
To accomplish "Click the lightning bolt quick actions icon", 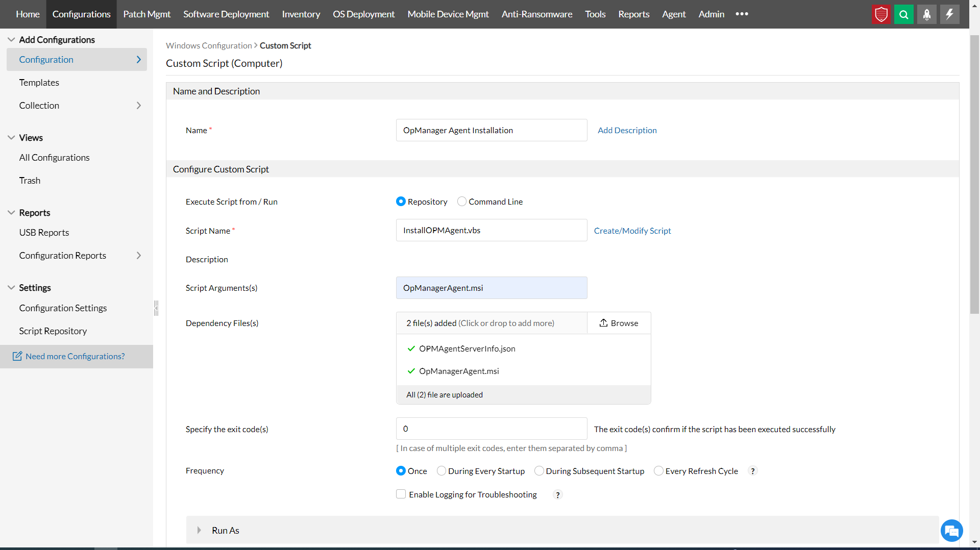I will [949, 14].
